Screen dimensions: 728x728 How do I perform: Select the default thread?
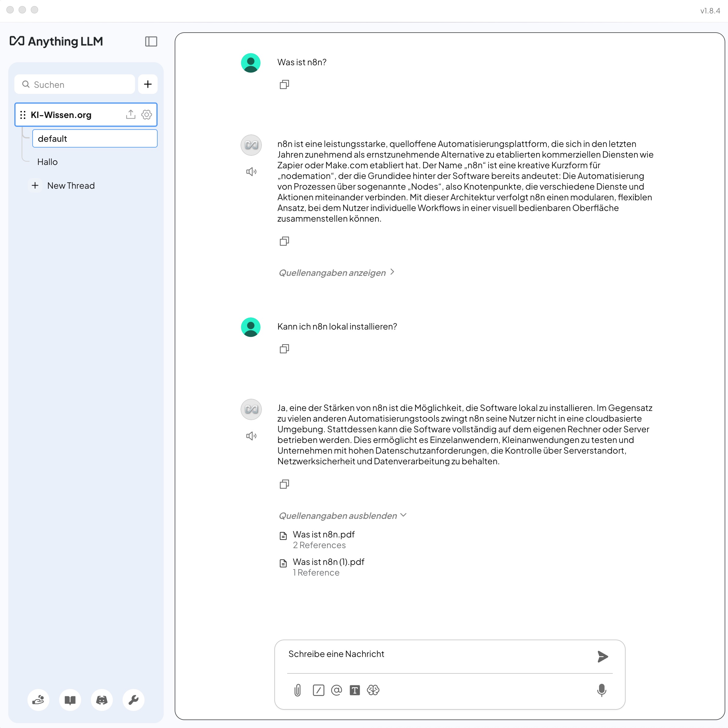pos(95,139)
